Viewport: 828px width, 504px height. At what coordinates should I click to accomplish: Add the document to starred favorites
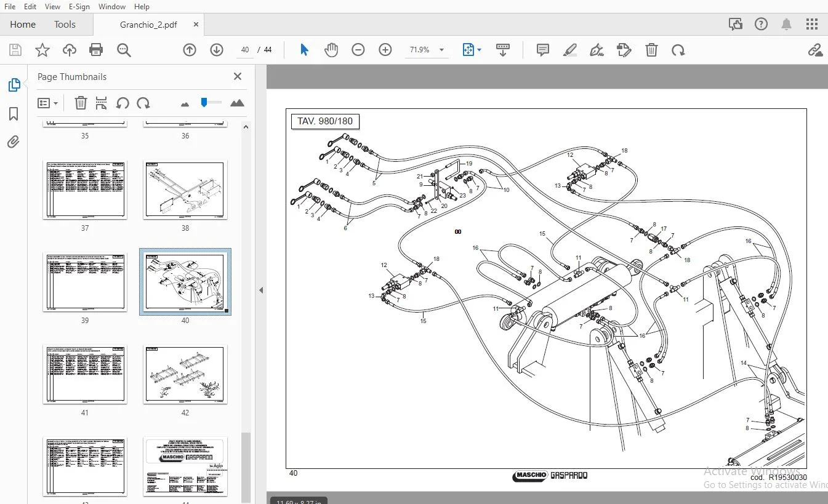tap(42, 50)
